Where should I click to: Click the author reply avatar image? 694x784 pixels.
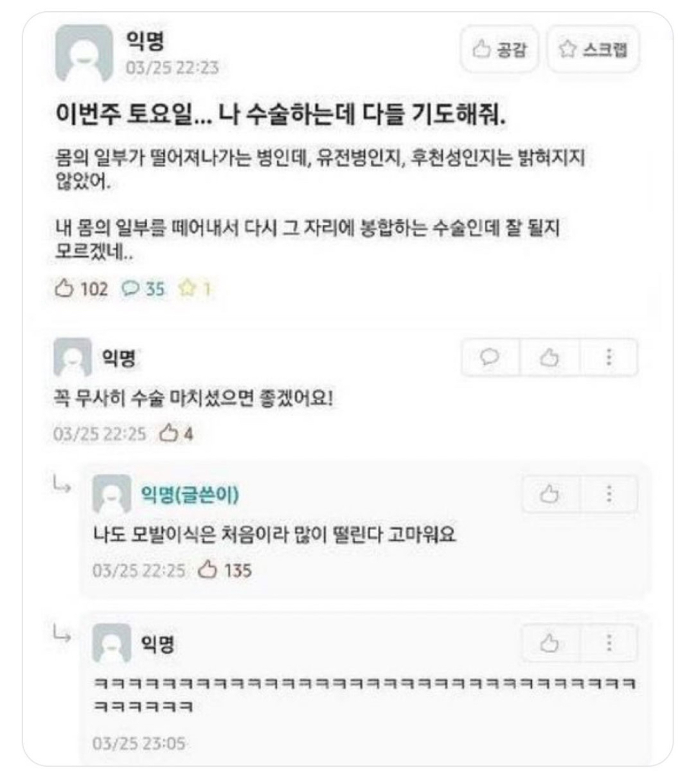pos(112,494)
